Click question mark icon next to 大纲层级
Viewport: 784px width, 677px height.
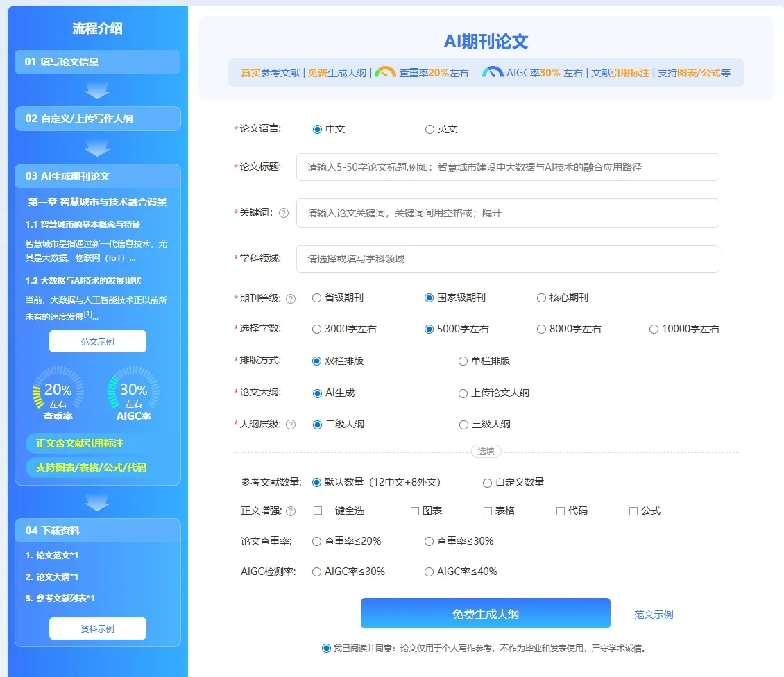click(x=291, y=425)
